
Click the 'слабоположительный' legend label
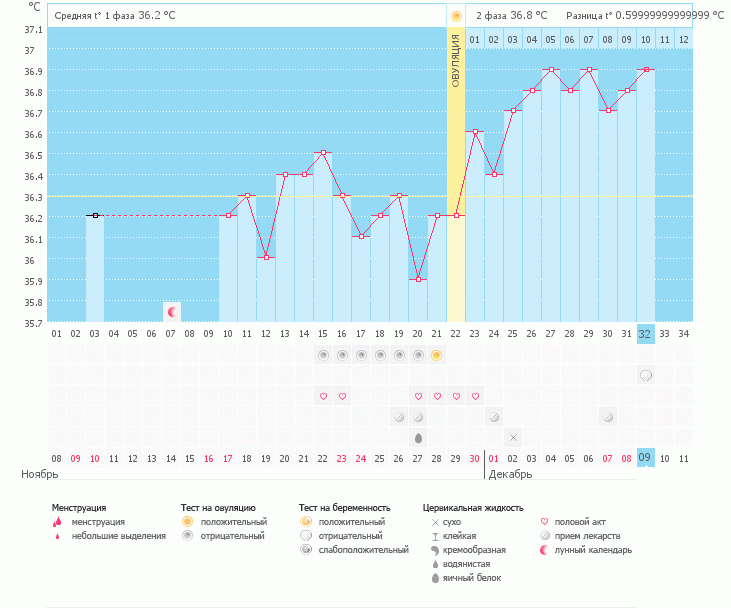tap(363, 550)
